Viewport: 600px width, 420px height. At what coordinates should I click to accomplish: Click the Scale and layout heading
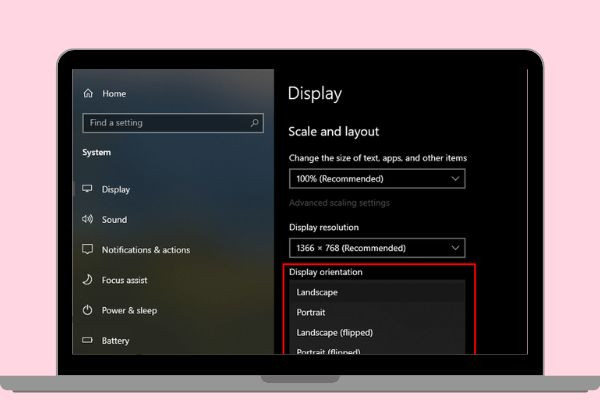333,132
